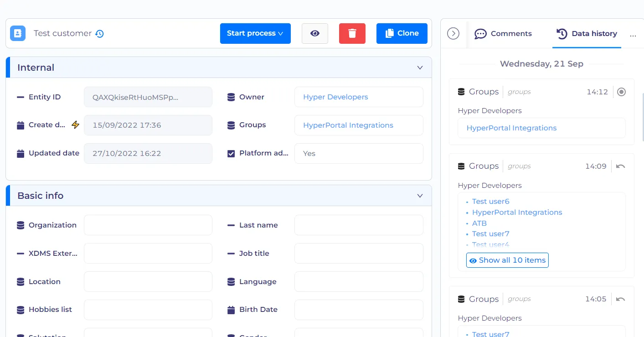Select the Data history tab
The height and width of the screenshot is (337, 644).
(587, 34)
